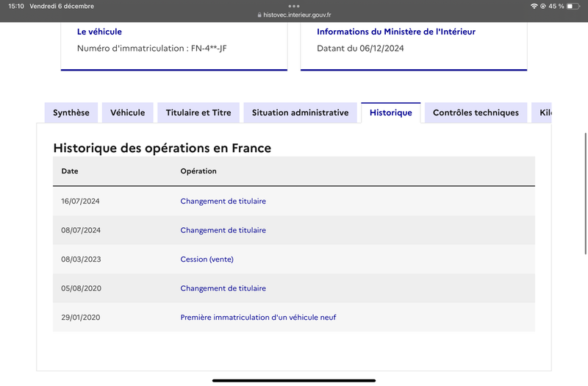Click the Opération column header
Viewport: 588px width, 386px height.
pyautogui.click(x=198, y=171)
